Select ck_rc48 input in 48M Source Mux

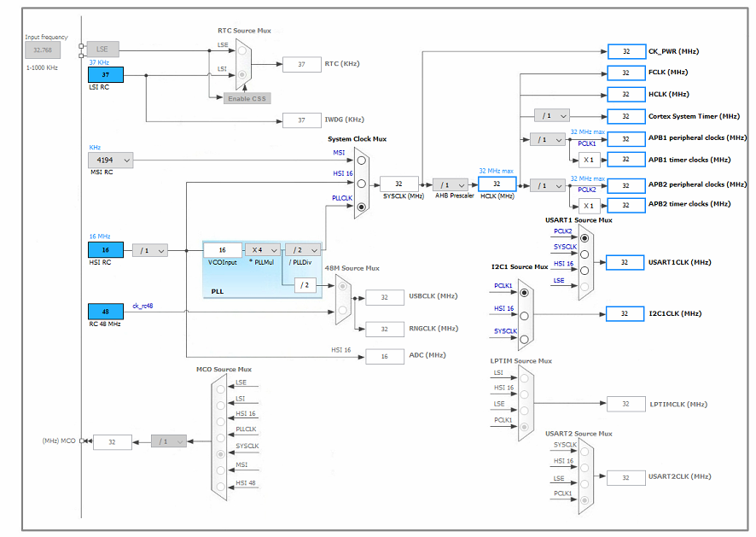tap(342, 310)
